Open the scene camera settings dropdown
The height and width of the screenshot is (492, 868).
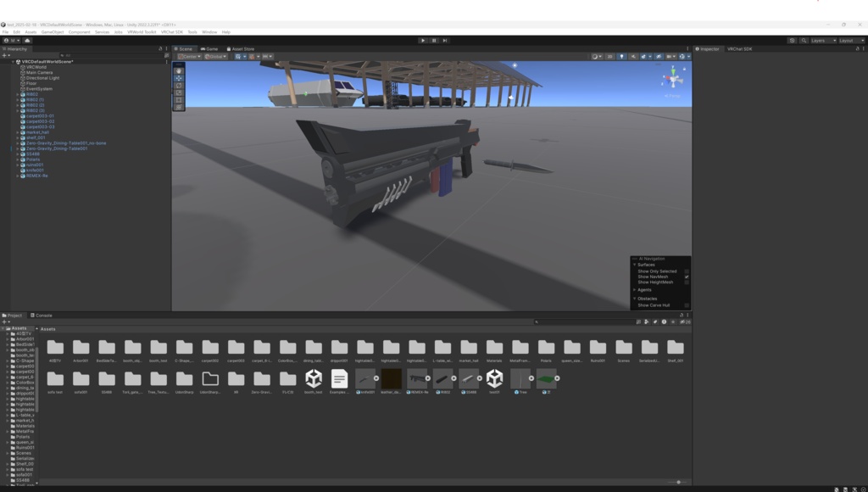(x=670, y=57)
